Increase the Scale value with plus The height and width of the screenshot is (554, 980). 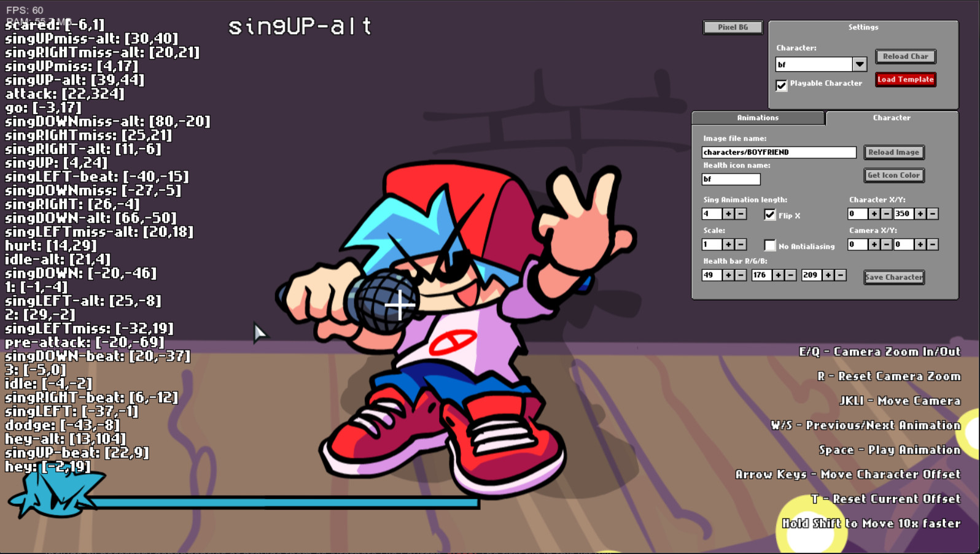pos(728,245)
